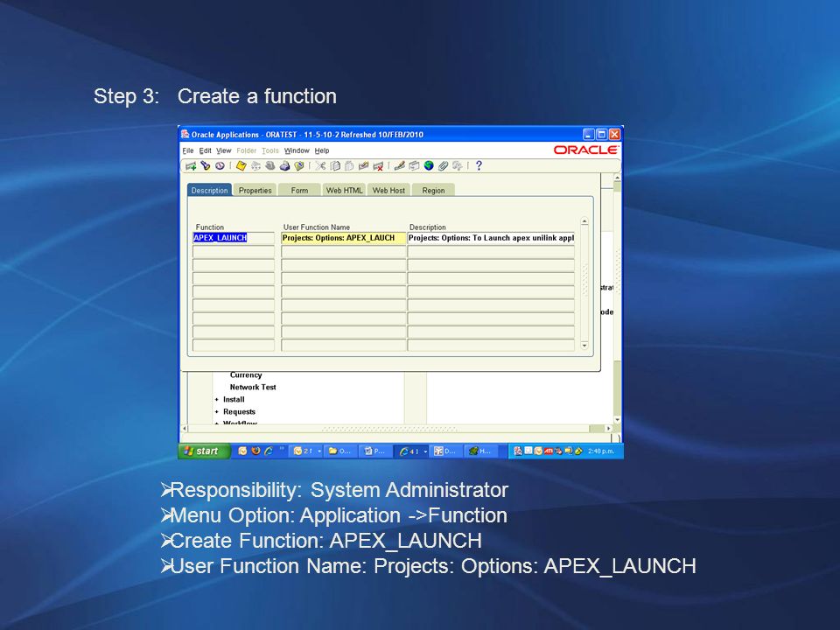The width and height of the screenshot is (840, 630).
Task: Click the User Function Name field with APEX_LAUCH
Action: click(343, 238)
